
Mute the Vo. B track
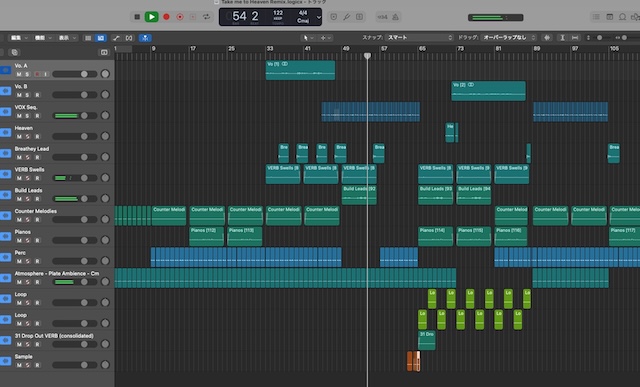(x=19, y=95)
